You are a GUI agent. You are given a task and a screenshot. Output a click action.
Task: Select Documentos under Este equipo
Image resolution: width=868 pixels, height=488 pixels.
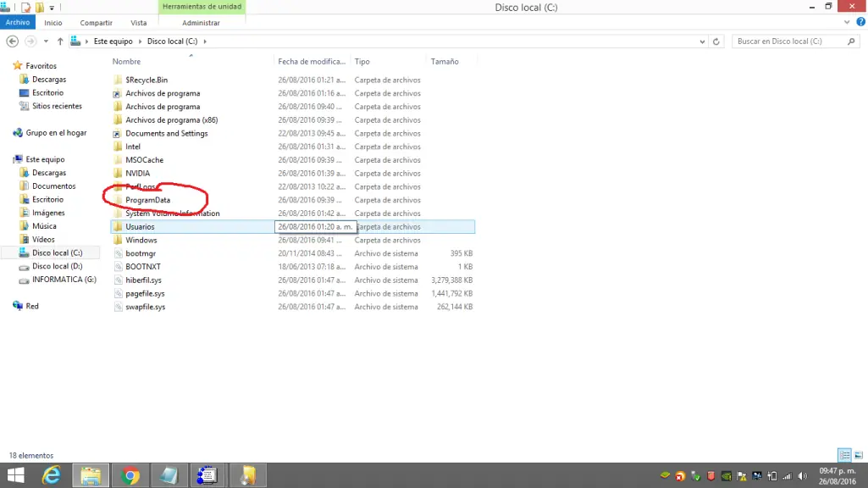click(x=53, y=186)
